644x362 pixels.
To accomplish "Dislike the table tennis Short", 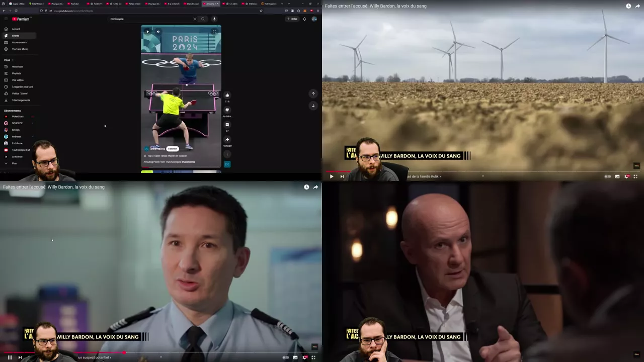I will 227,110.
